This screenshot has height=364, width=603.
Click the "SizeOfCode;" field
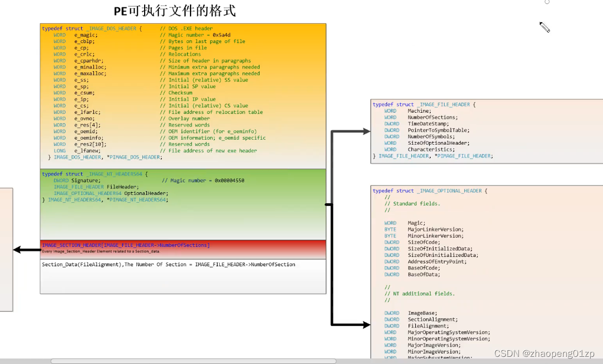pos(424,242)
